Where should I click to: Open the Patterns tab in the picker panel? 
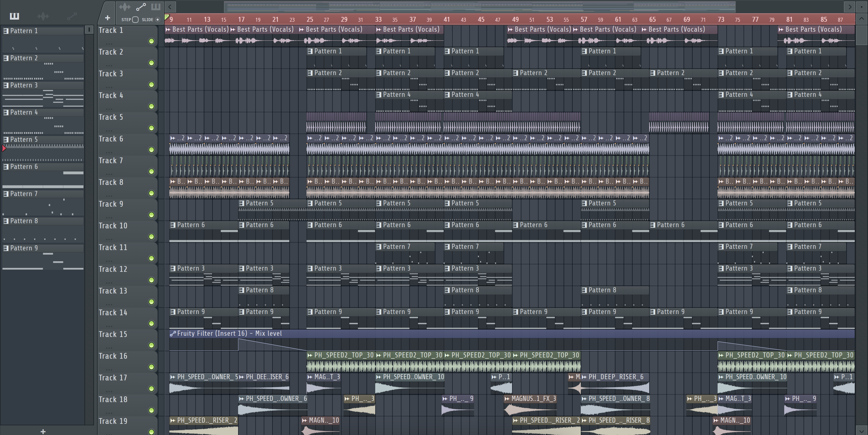click(14, 16)
